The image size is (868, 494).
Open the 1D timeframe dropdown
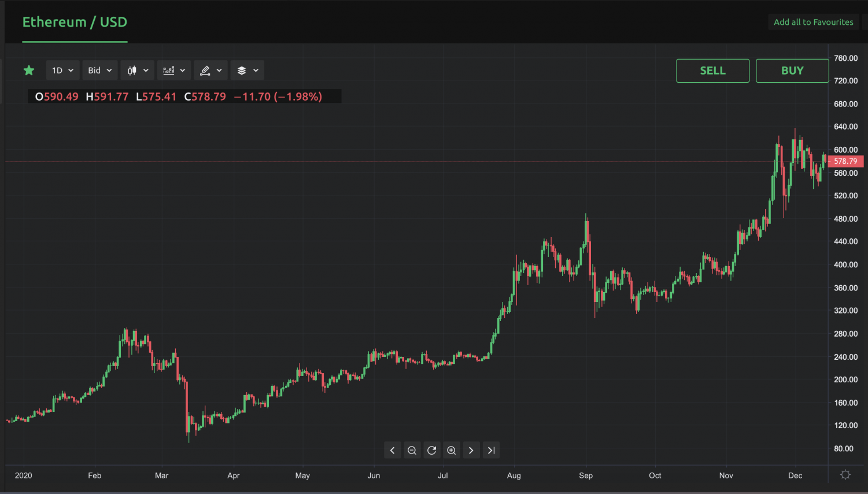[x=62, y=71]
